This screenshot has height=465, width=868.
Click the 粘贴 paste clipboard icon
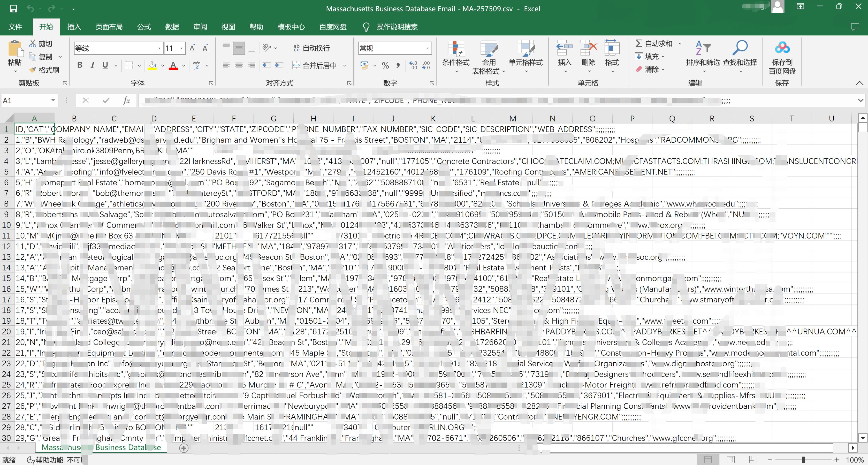coord(15,48)
